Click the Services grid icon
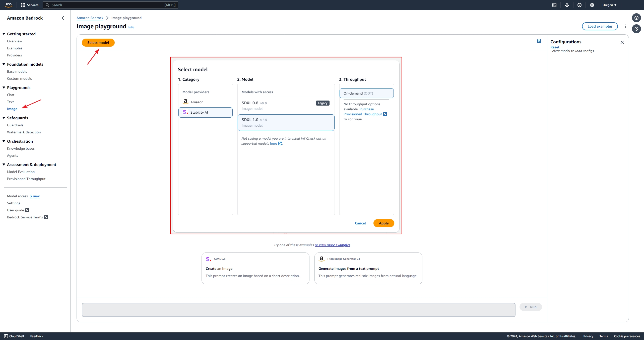This screenshot has width=644, height=340. coord(23,5)
